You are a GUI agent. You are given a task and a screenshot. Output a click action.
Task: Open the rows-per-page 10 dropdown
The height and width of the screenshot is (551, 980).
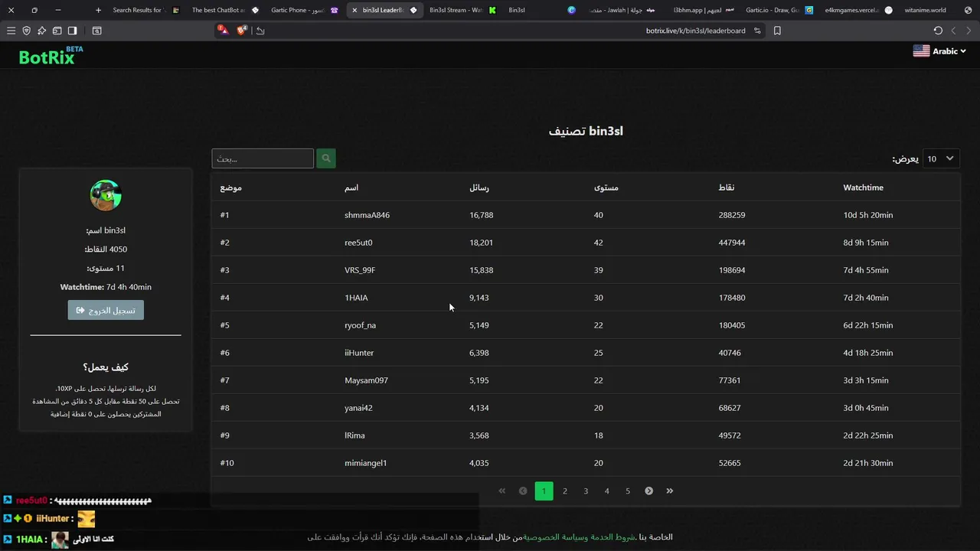941,158
